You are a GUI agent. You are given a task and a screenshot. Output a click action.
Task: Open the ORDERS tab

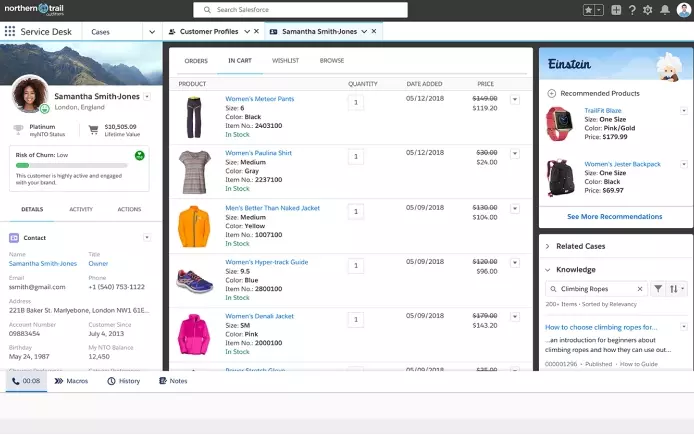(196, 61)
